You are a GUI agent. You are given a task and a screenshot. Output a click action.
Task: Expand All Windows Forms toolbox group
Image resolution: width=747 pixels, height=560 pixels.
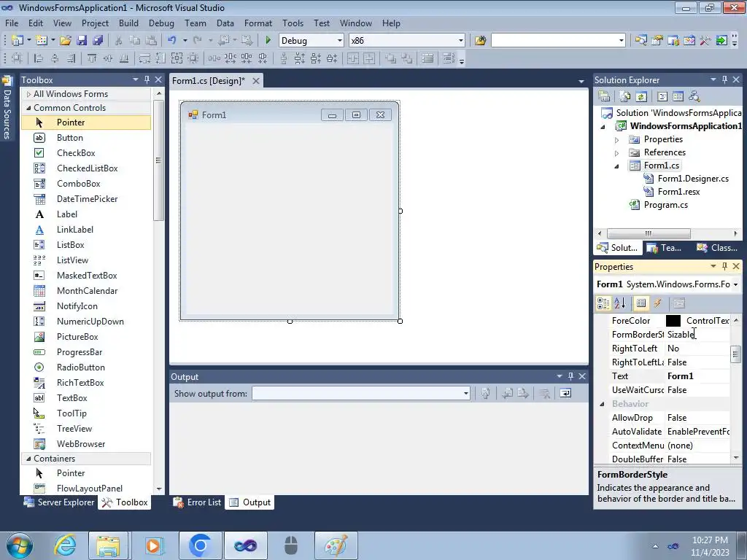(x=28, y=94)
